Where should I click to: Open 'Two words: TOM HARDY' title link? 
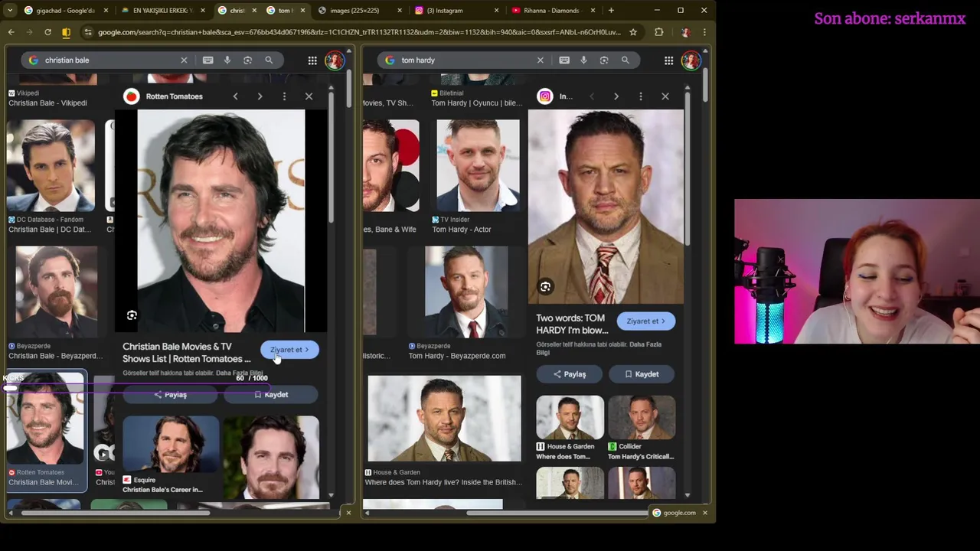pyautogui.click(x=572, y=324)
